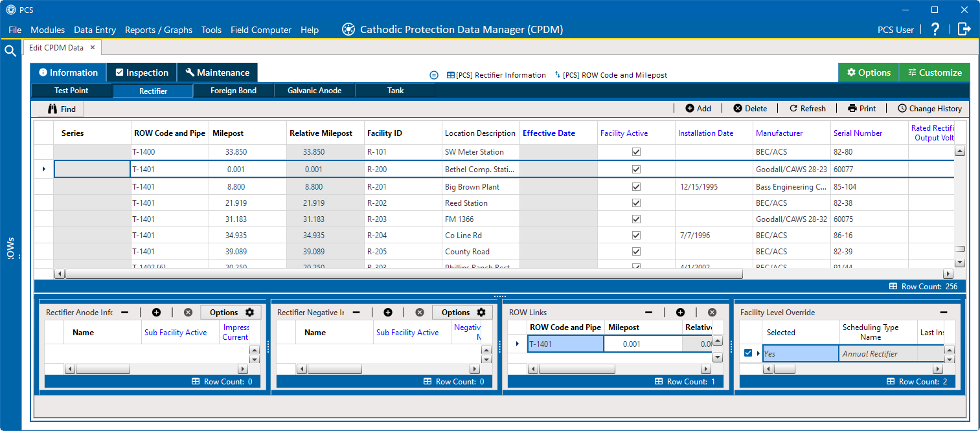Collapse the ROW Links panel with minus
This screenshot has width=980, height=431.
648,312
